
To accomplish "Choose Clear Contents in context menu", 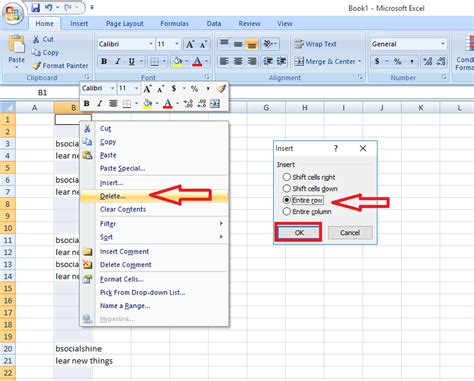I will tap(155, 209).
